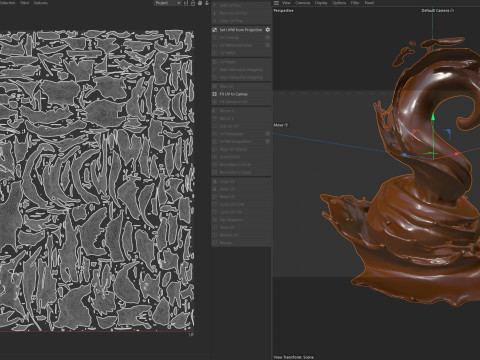Viewport: 480px width, 360px height.
Task: Click Reset UV command
Action: click(241, 197)
